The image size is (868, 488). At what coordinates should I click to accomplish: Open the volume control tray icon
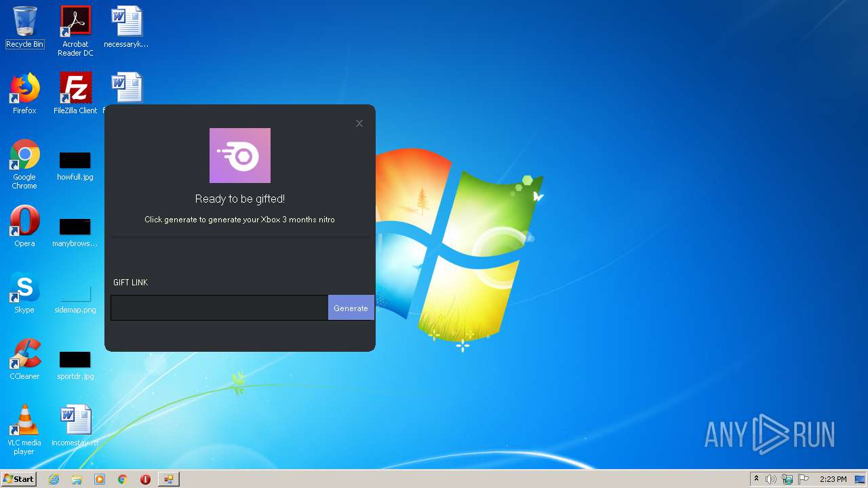(771, 479)
